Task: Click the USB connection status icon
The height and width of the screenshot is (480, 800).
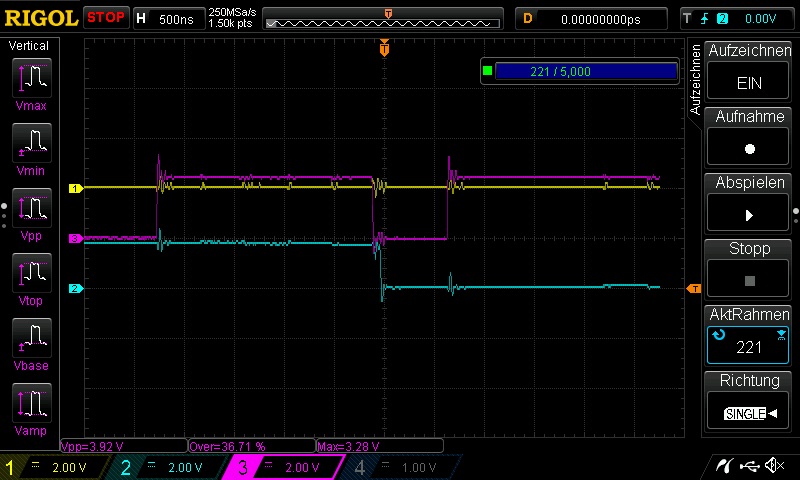Action: (x=747, y=465)
